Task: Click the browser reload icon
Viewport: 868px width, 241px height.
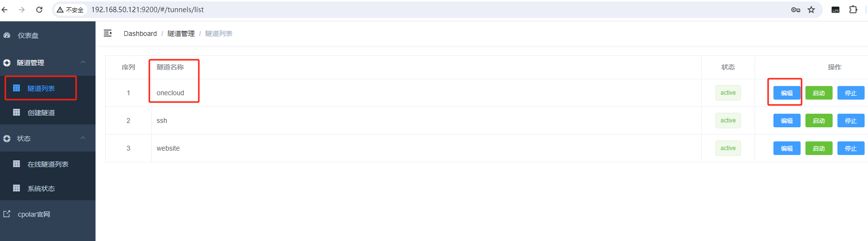Action: click(x=39, y=10)
